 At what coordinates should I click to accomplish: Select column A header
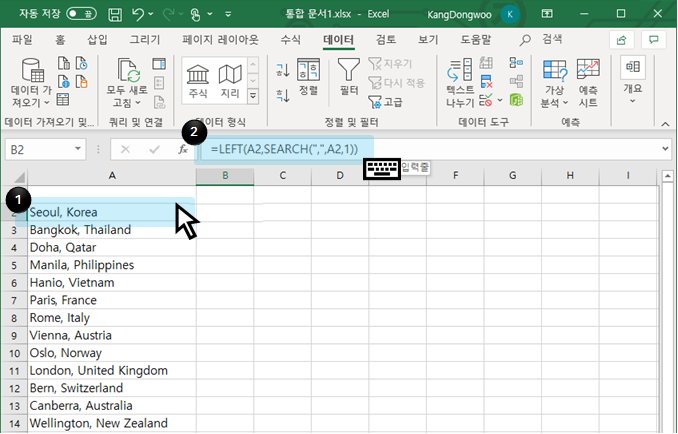coord(112,176)
